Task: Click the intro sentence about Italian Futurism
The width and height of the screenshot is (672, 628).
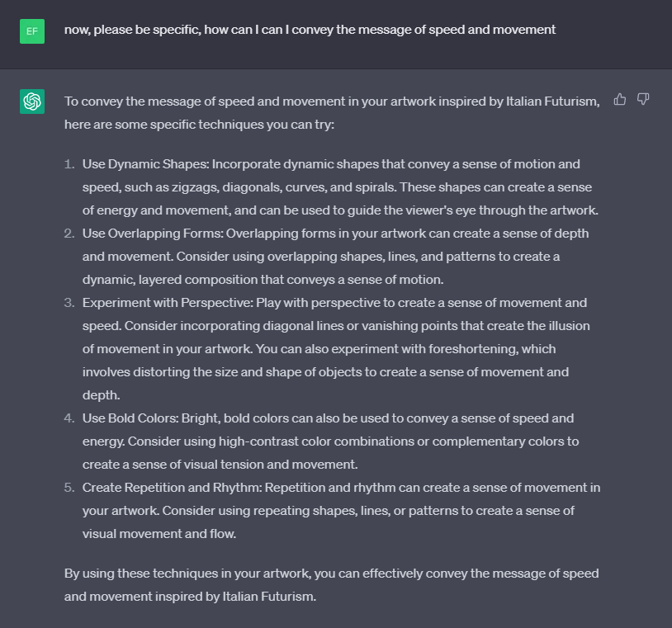Action: tap(332, 113)
